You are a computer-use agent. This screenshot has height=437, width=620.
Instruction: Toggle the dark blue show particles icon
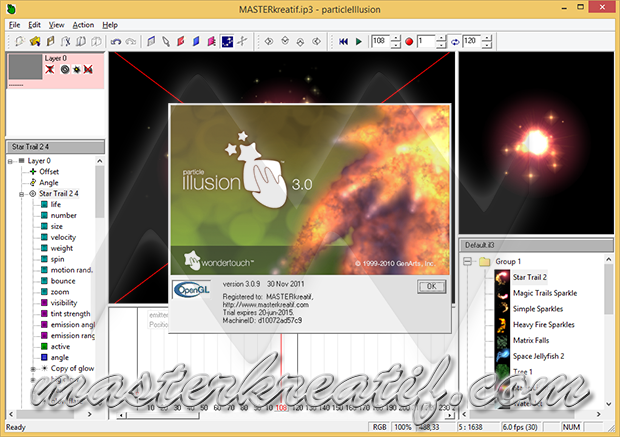227,41
